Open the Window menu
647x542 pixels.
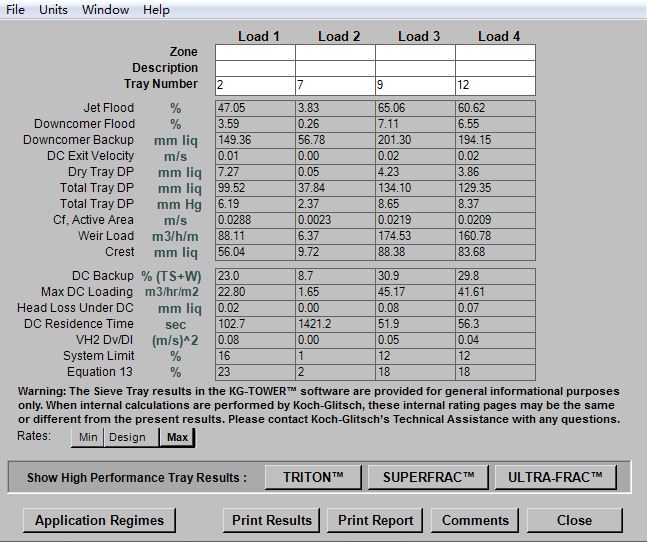[x=105, y=9]
